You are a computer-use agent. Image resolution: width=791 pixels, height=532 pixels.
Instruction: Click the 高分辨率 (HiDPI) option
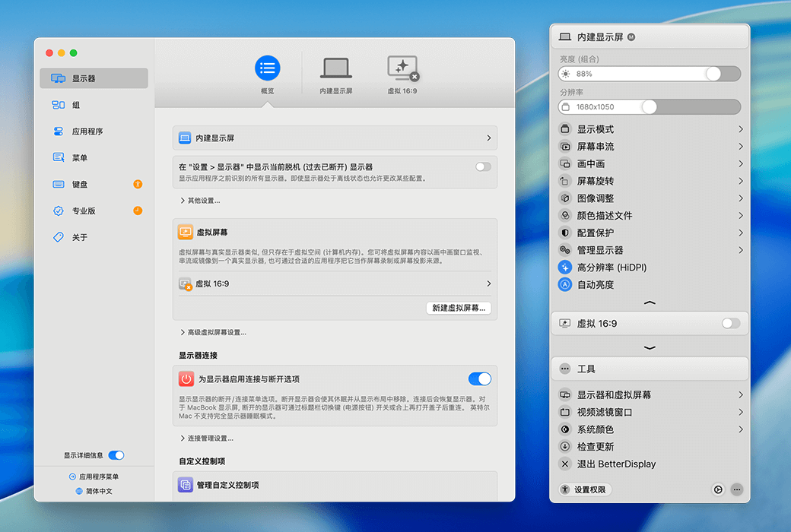[x=608, y=267]
